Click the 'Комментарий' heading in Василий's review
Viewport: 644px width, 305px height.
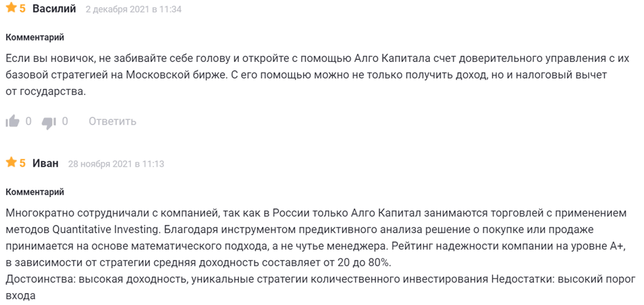pyautogui.click(x=35, y=38)
